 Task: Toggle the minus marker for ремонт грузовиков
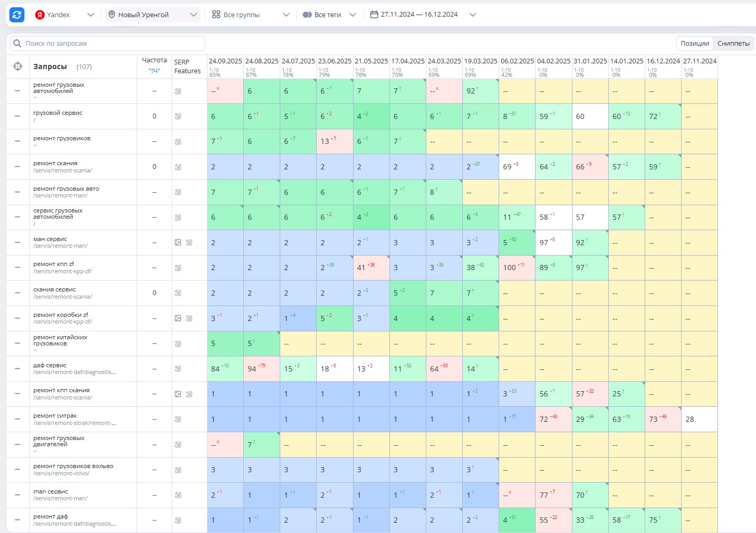[x=18, y=141]
